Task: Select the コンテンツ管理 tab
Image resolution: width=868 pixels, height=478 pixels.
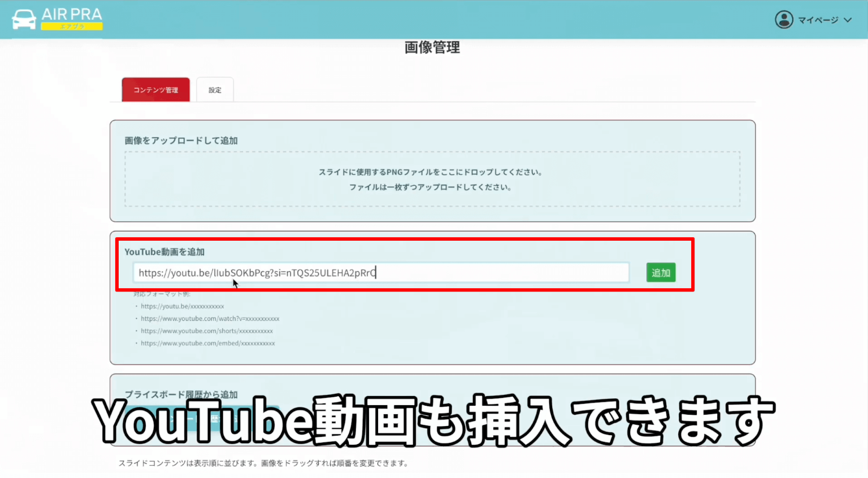Action: pos(155,89)
